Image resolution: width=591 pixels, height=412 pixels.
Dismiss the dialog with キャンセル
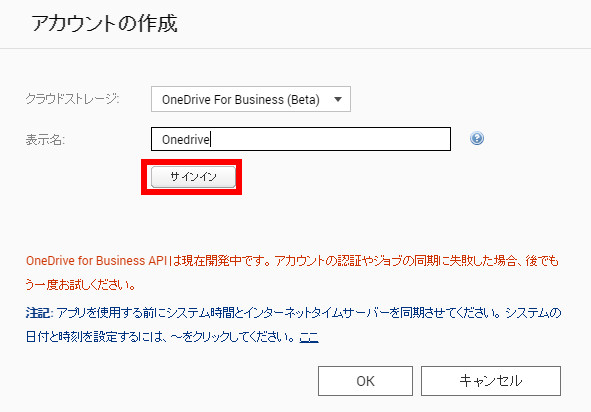pos(491,381)
